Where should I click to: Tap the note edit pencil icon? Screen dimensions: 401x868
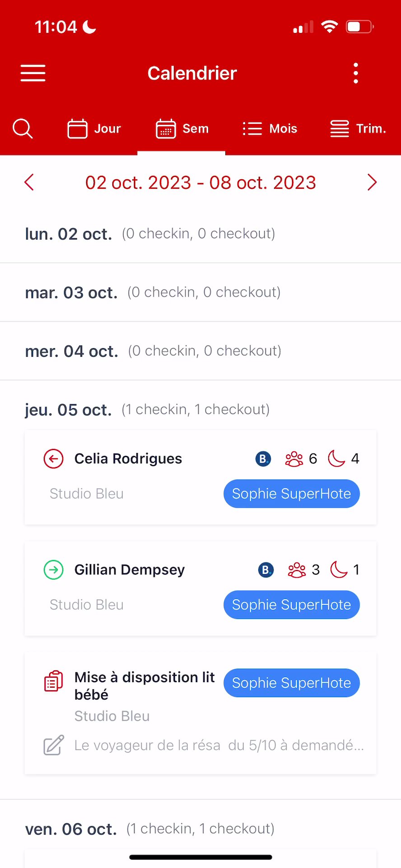click(53, 745)
